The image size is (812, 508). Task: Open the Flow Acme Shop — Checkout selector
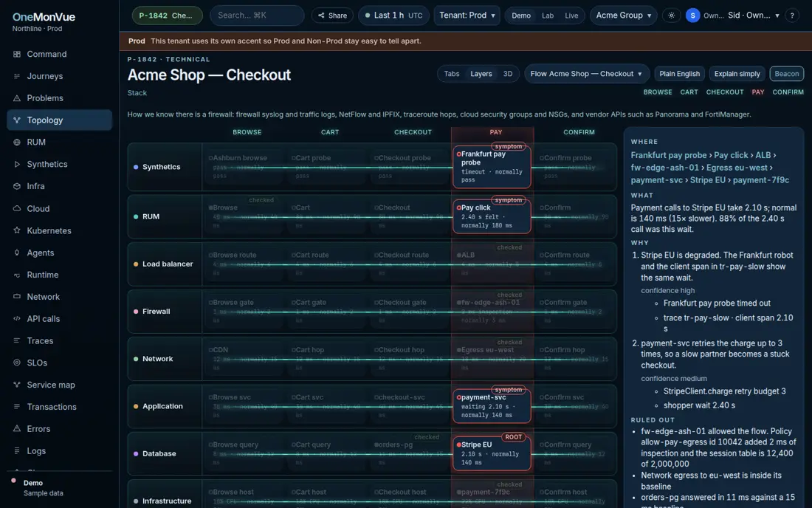pyautogui.click(x=586, y=74)
